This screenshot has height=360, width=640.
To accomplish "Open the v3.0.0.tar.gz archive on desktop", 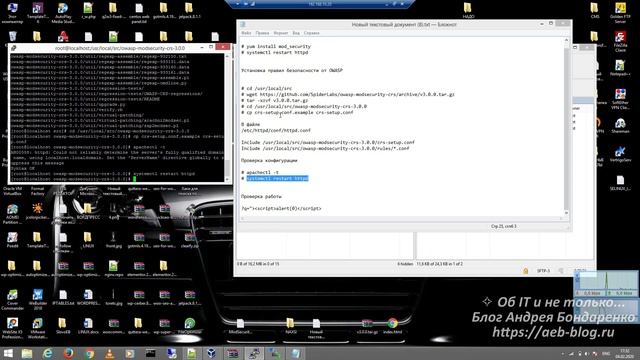I will (367, 326).
